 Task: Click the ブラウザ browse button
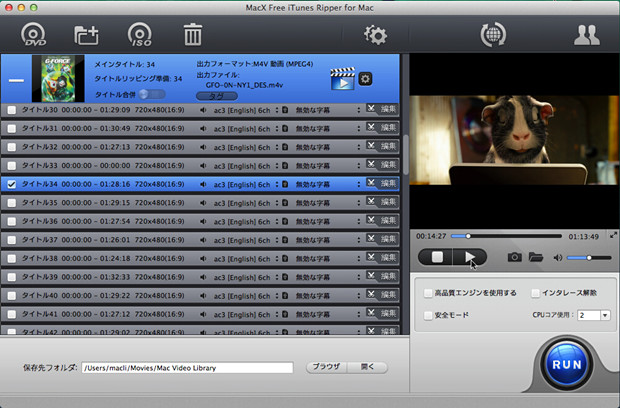[x=326, y=367]
